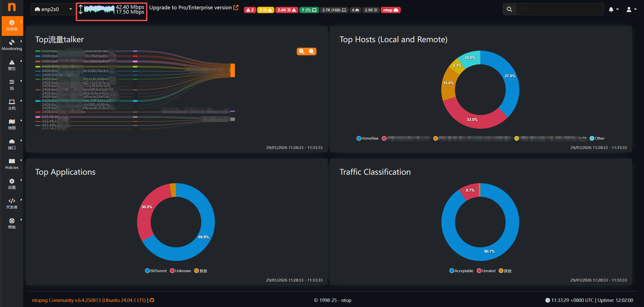This screenshot has height=307, width=644.
Task: Expand the user account dropdown
Action: click(631, 9)
